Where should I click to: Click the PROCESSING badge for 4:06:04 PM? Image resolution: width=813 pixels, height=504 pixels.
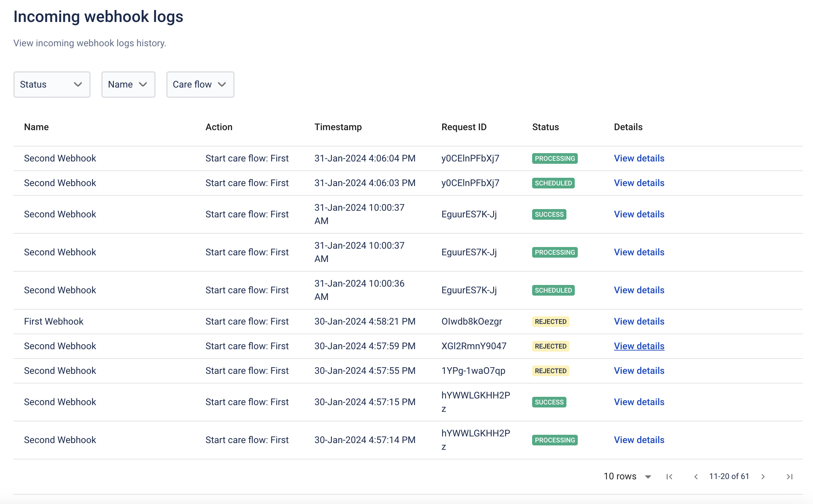[x=554, y=158]
